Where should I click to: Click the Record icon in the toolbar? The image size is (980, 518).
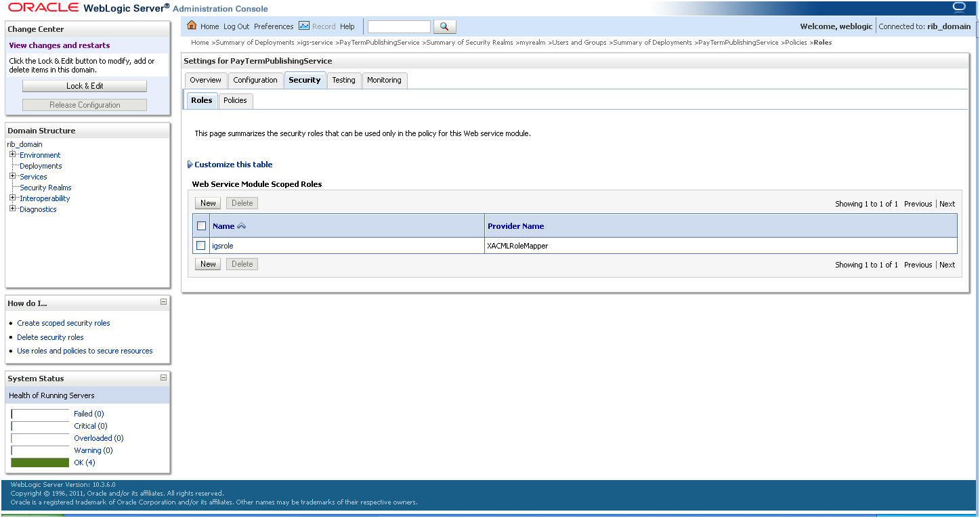pos(304,26)
